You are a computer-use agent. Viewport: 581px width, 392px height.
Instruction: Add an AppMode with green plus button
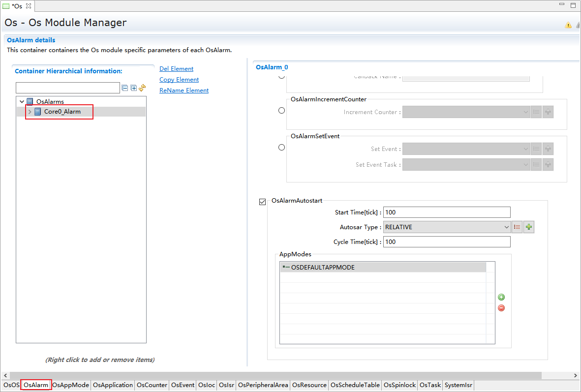point(501,297)
